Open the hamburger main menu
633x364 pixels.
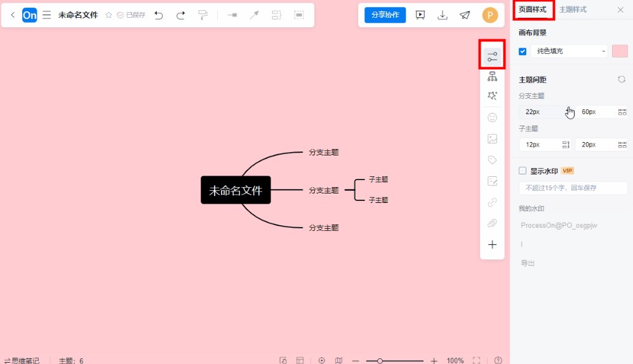coord(47,15)
